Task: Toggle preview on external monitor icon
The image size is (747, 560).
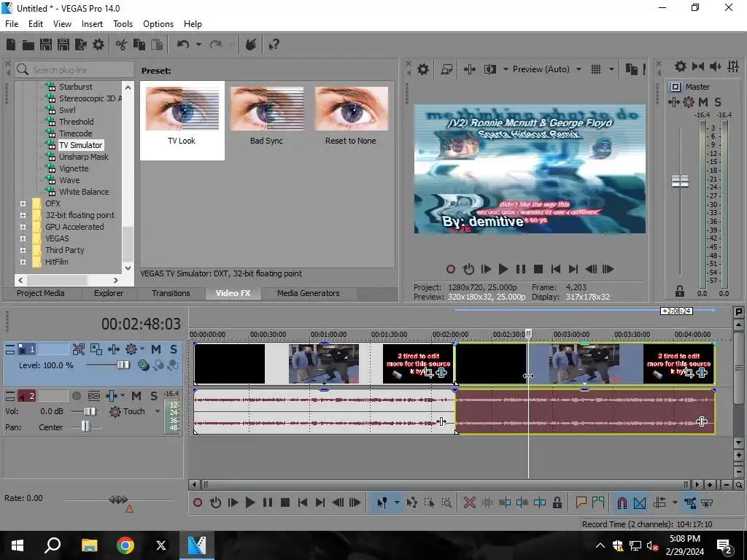Action: coord(446,69)
